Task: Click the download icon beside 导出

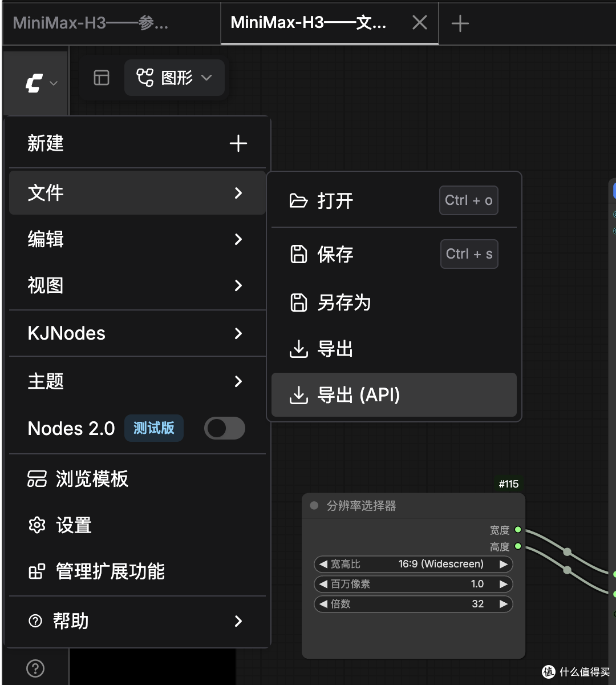Action: pos(299,349)
